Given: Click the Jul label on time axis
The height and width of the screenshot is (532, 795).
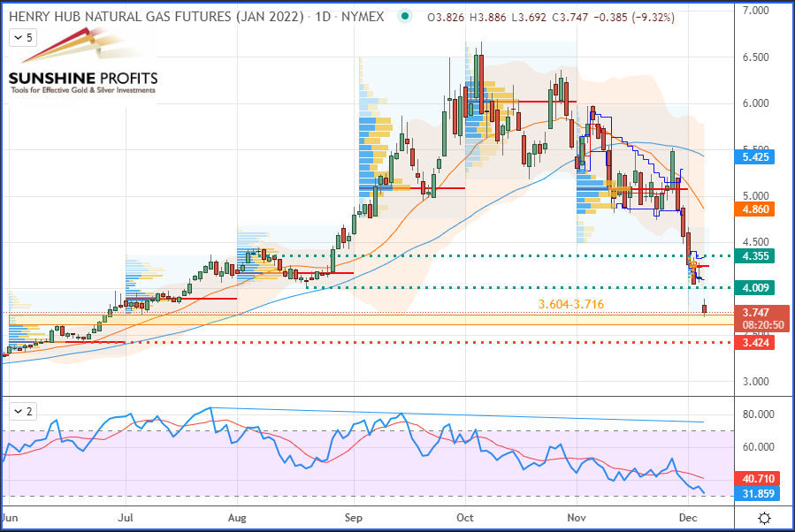Looking at the screenshot, I should click(x=126, y=518).
